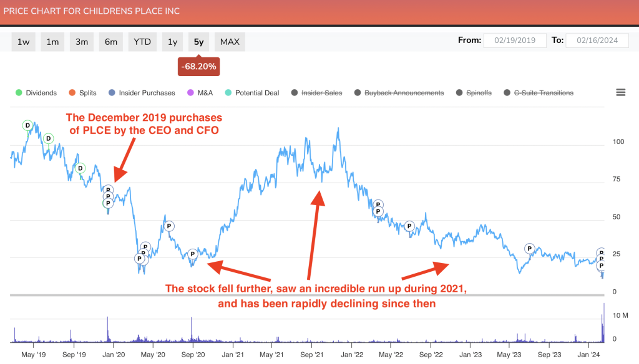This screenshot has height=364, width=639.
Task: Select the 6m time range
Action: pos(111,42)
